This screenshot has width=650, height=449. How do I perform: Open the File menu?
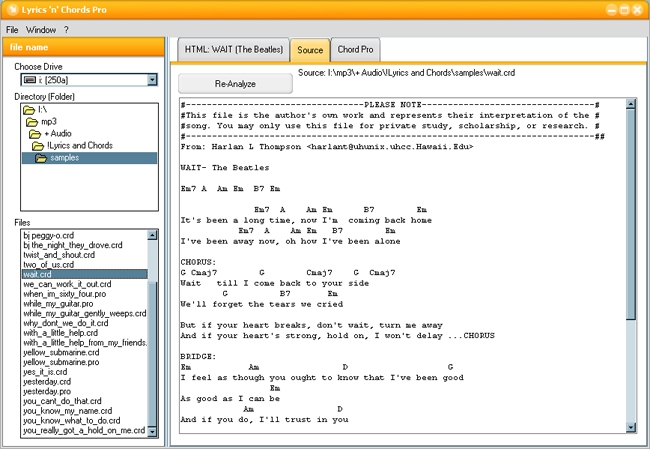(12, 30)
